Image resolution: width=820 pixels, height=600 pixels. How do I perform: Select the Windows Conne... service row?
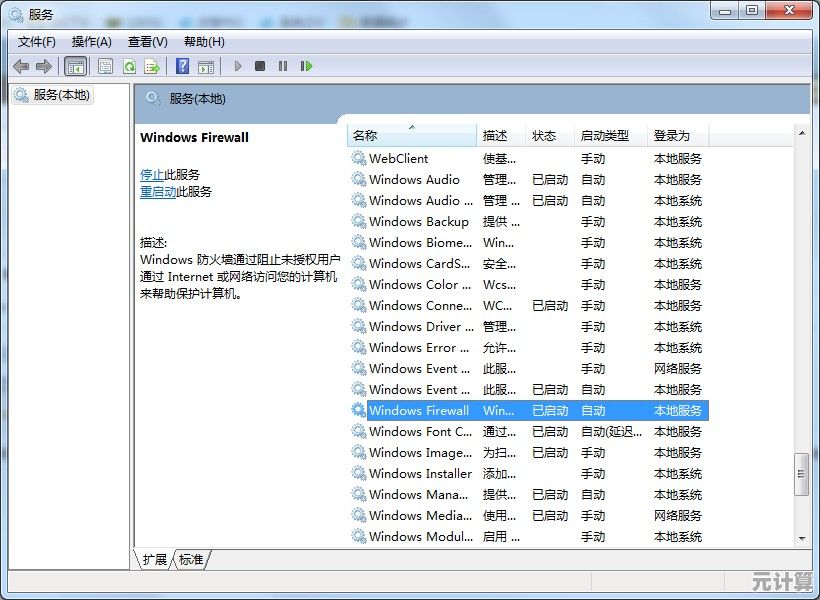(x=529, y=305)
